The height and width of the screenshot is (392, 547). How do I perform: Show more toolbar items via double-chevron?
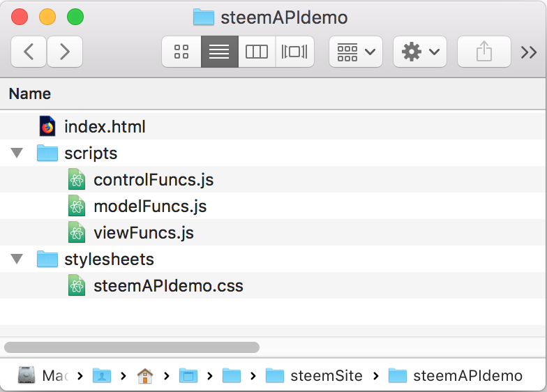pos(529,52)
